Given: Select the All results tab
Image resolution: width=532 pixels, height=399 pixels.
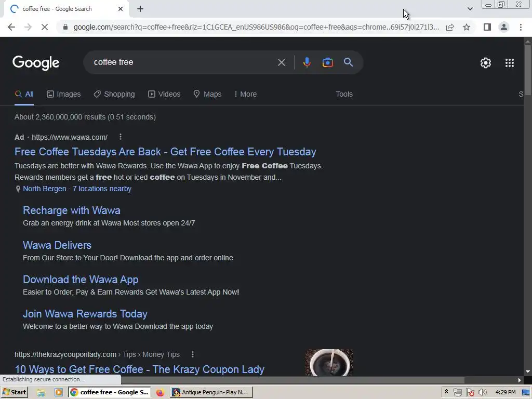Looking at the screenshot, I should (24, 94).
